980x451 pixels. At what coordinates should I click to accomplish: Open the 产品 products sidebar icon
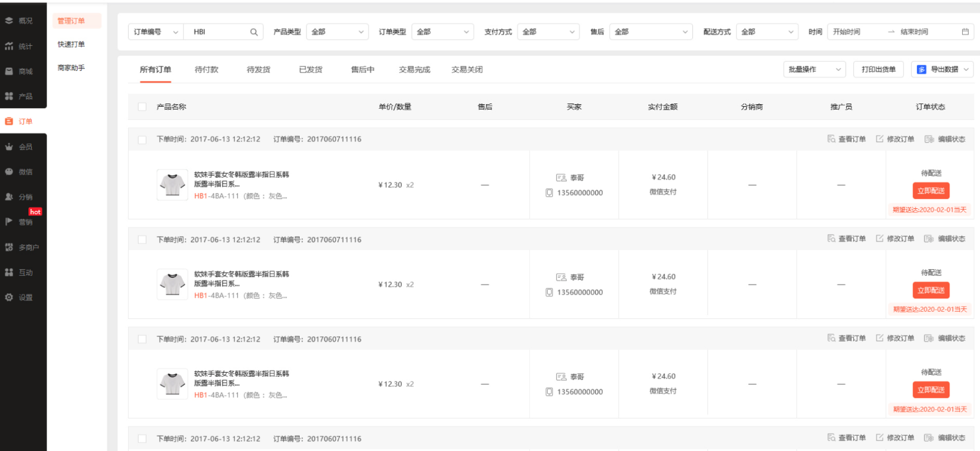pyautogui.click(x=9, y=96)
